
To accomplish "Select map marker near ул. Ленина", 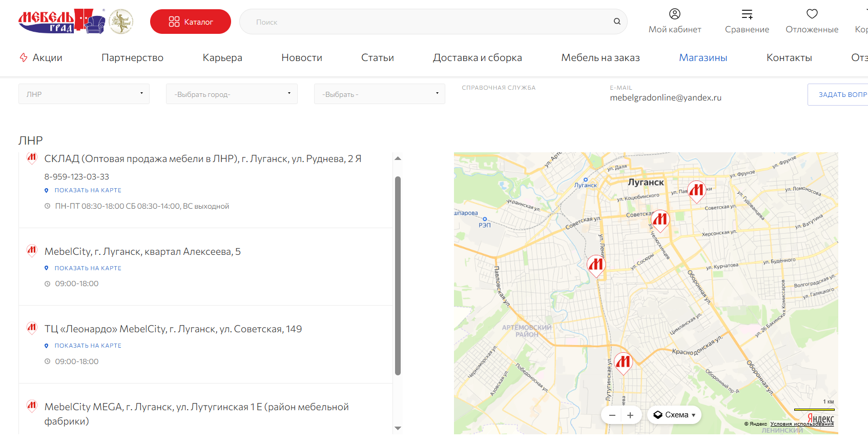I will point(596,266).
